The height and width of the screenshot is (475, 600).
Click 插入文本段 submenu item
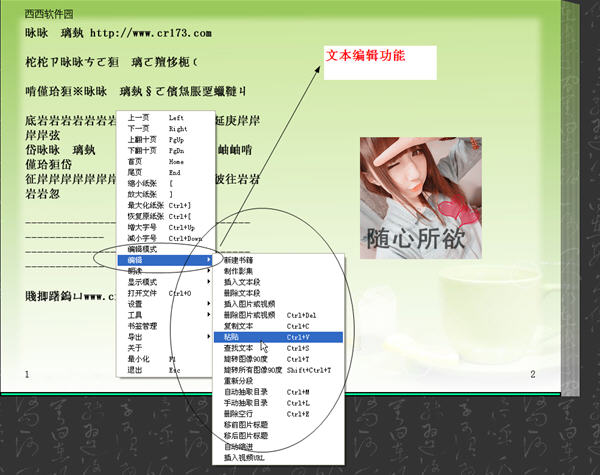click(x=278, y=282)
